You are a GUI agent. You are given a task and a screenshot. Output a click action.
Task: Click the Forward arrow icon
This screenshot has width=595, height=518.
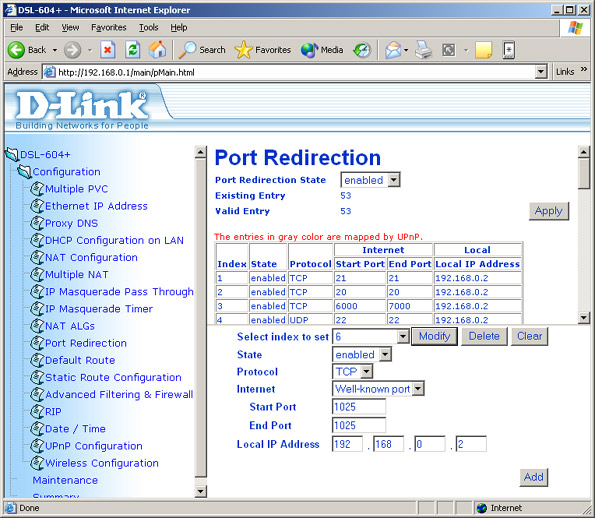[x=72, y=50]
